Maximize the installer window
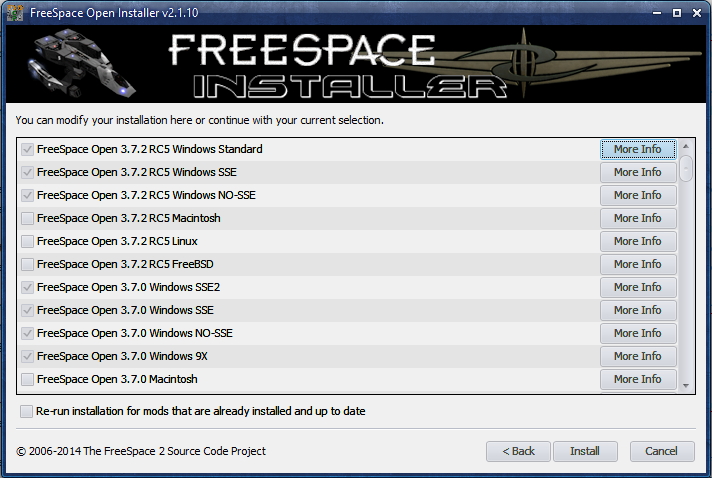 point(676,12)
